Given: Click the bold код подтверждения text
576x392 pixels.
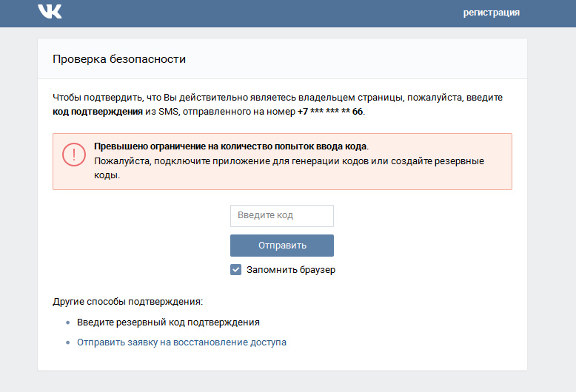Looking at the screenshot, I should (x=98, y=112).
